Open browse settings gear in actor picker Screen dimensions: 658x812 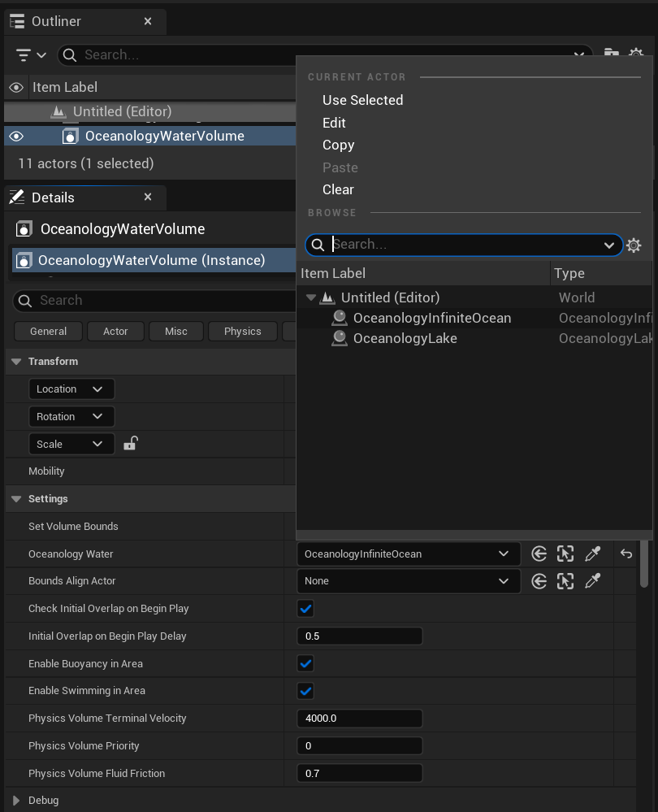point(634,245)
